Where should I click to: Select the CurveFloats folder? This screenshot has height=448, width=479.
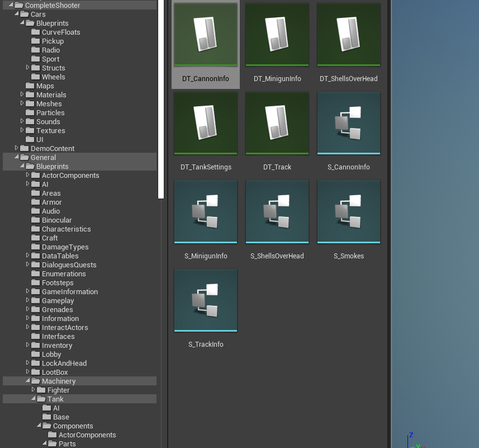click(55, 32)
